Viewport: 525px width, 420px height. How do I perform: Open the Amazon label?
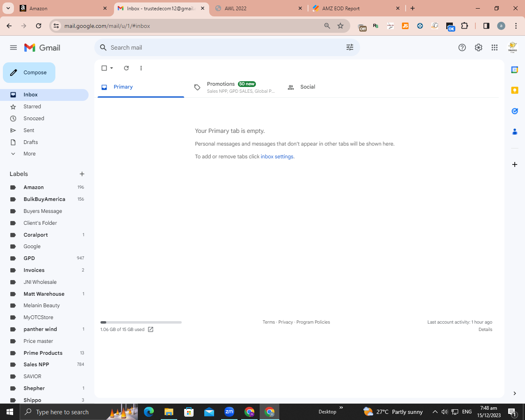[x=44, y=187]
